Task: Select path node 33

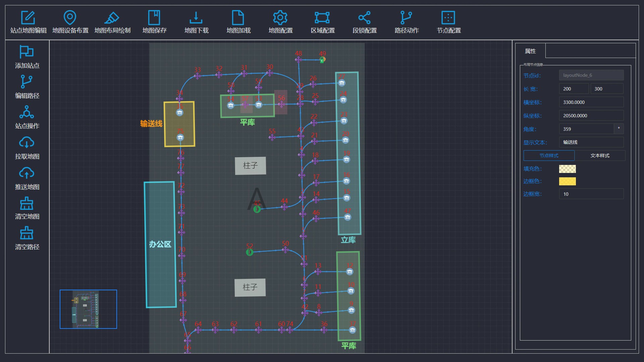Action: [198, 76]
